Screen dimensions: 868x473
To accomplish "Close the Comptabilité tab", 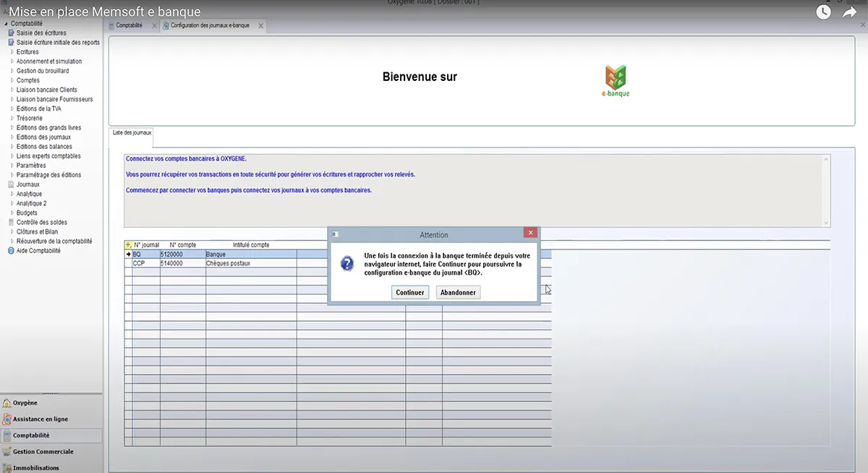I will click(x=154, y=26).
